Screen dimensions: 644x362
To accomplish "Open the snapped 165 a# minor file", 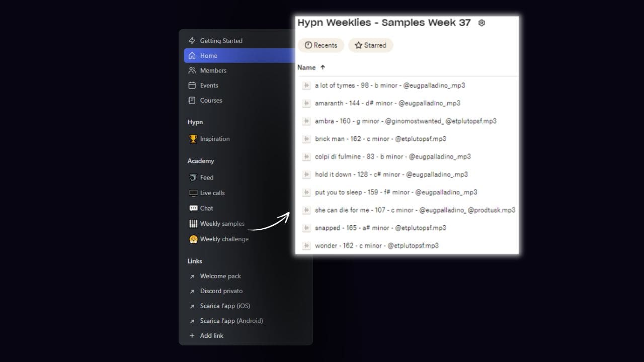I will 380,228.
